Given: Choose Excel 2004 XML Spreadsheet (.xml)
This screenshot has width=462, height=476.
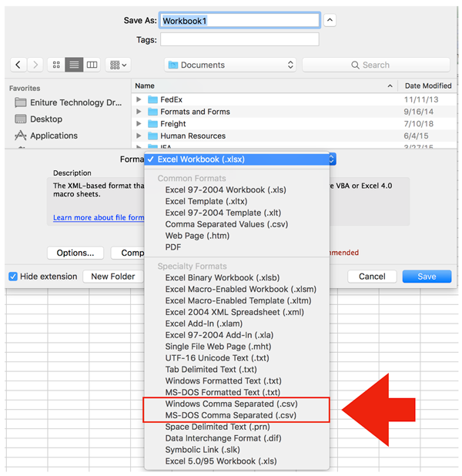Looking at the screenshot, I should pos(236,312).
